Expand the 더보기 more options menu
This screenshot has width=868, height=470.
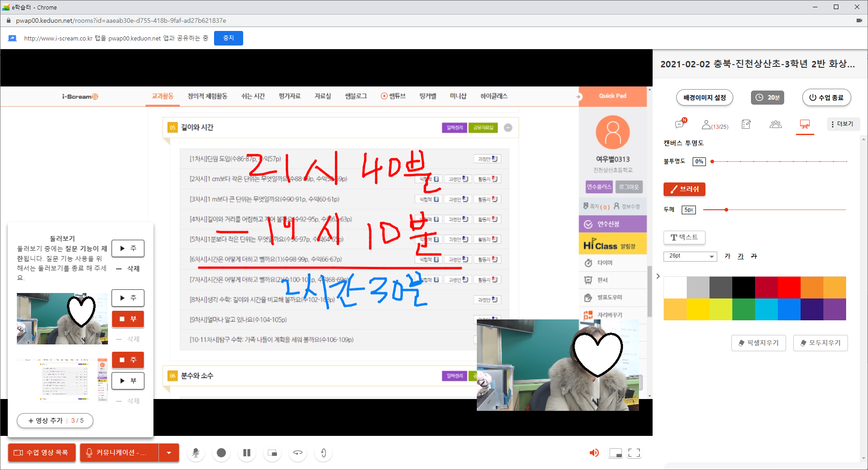click(x=842, y=124)
